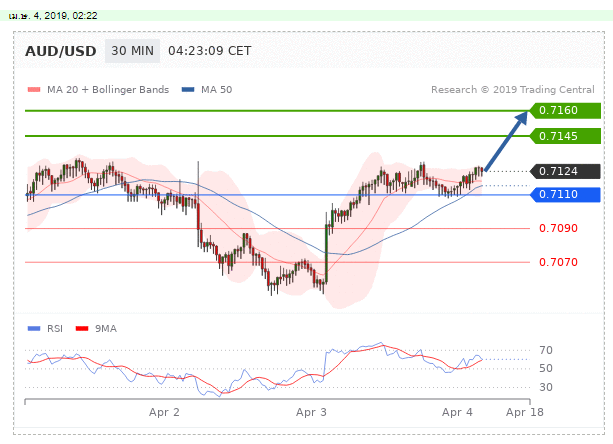The height and width of the screenshot is (444, 613).
Task: Click the date header 4, 2019, 02:22
Action: (53, 16)
